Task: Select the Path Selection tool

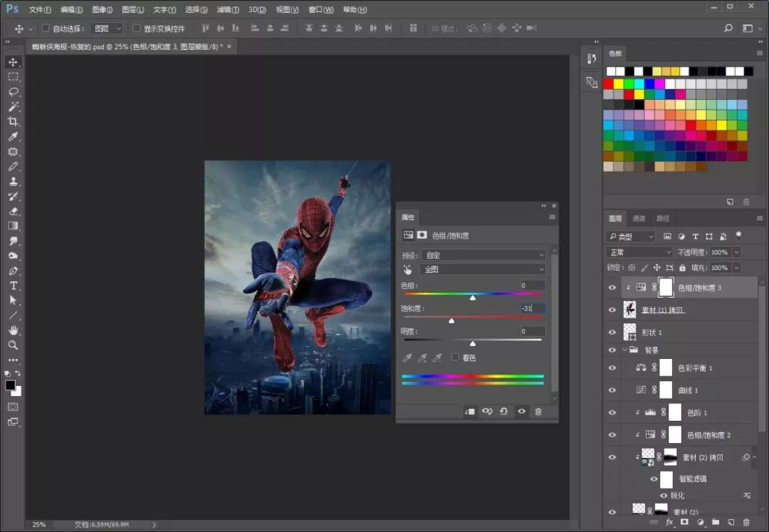Action: [x=14, y=301]
